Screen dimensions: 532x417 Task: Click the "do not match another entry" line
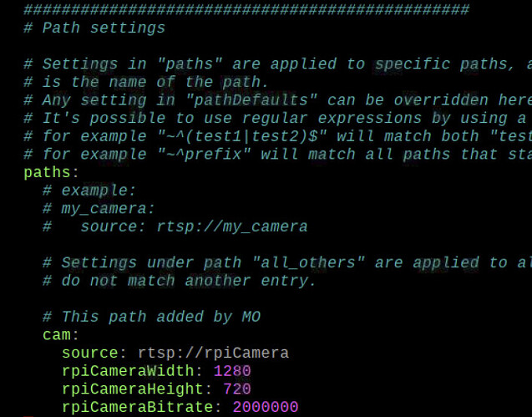click(180, 281)
